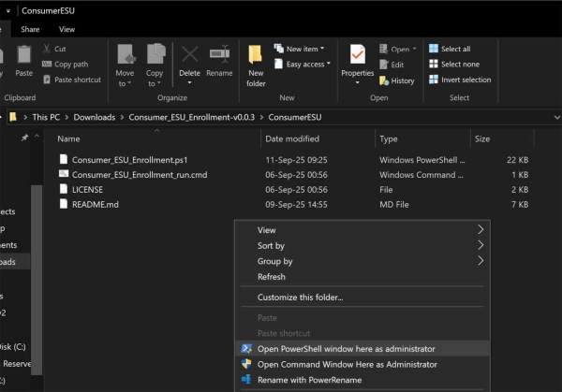This screenshot has height=392, width=562.
Task: Click Edit in the Open group
Action: point(392,65)
